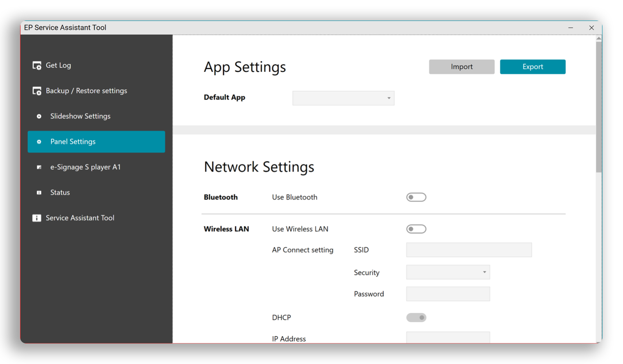Turn on Use Wireless LAN switch
Image resolution: width=623 pixels, height=364 pixels.
[416, 229]
